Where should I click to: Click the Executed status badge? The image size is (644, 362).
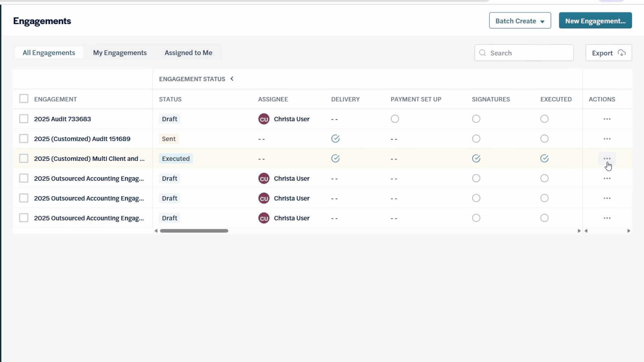coord(176,159)
